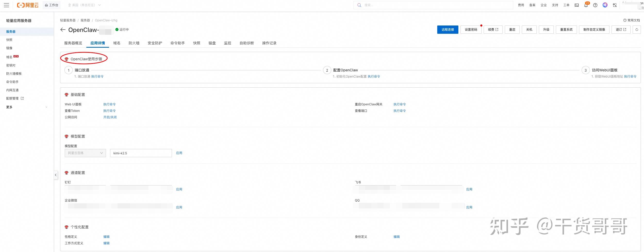
Task: Switch to the 磁盘 tab
Action: coord(212,43)
